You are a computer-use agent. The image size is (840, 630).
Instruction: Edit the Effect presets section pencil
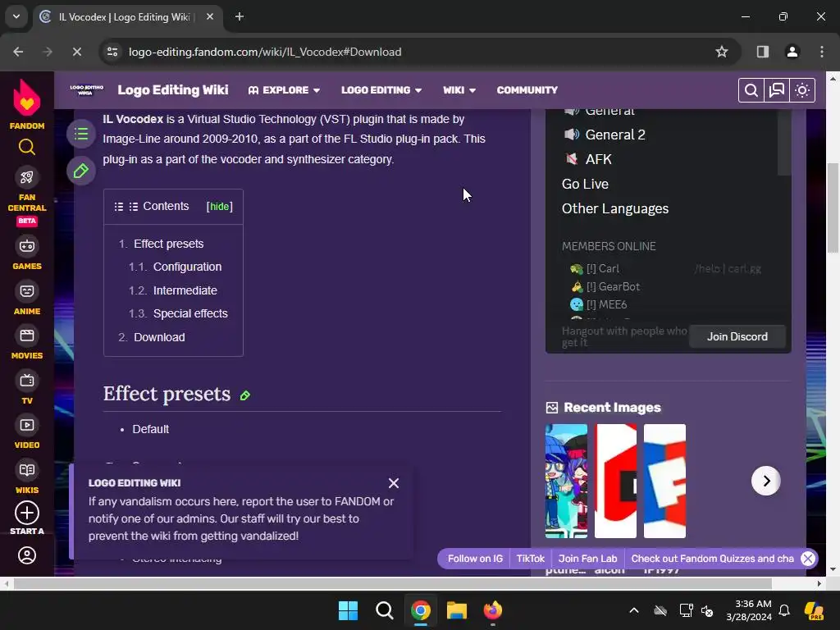click(x=244, y=396)
